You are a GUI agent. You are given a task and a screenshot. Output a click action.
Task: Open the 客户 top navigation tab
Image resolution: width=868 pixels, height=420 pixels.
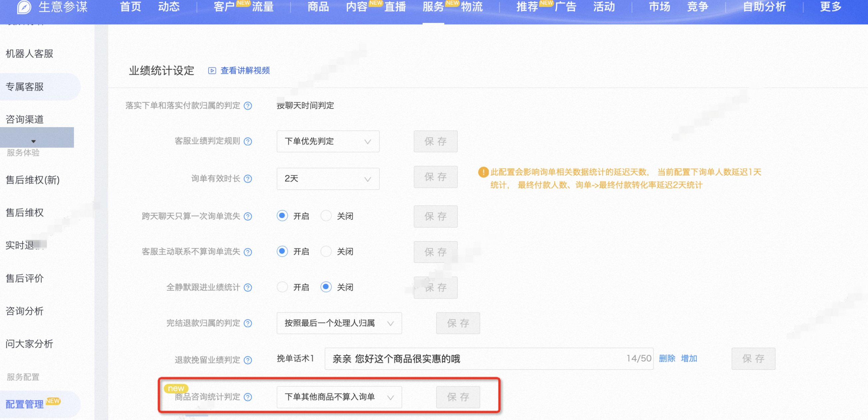[x=224, y=7]
